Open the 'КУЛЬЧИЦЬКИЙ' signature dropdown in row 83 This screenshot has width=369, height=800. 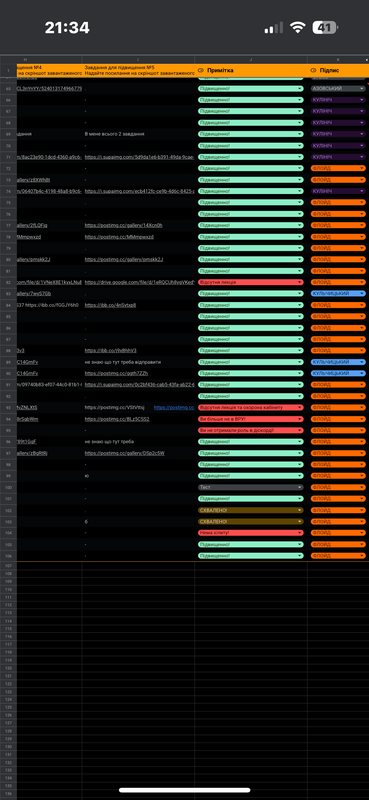click(x=338, y=293)
